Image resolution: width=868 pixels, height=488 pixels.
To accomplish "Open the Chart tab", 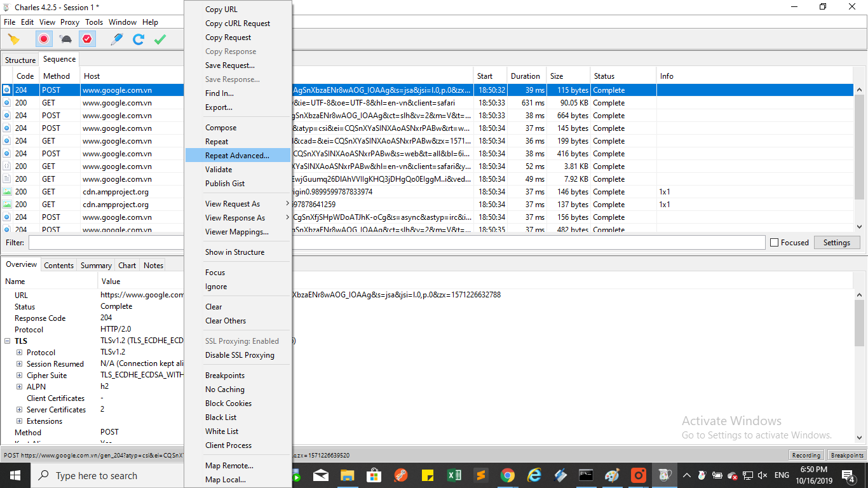I will pos(127,266).
